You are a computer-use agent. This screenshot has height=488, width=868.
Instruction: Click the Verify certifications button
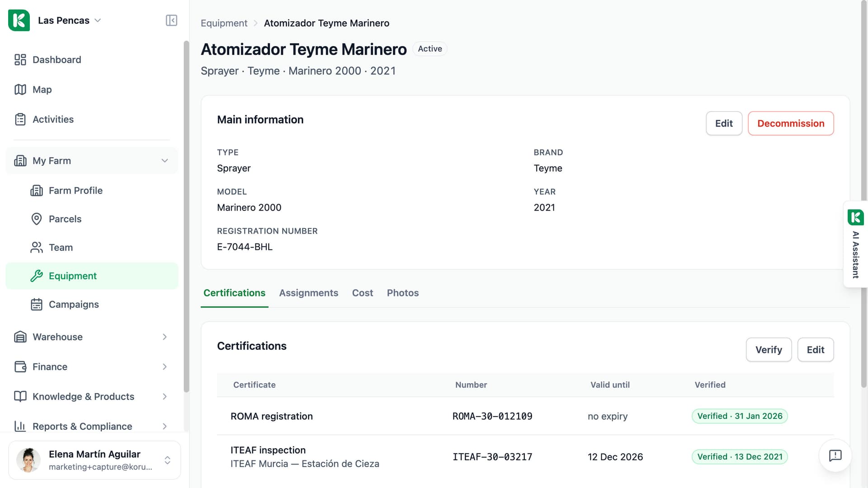pos(769,350)
